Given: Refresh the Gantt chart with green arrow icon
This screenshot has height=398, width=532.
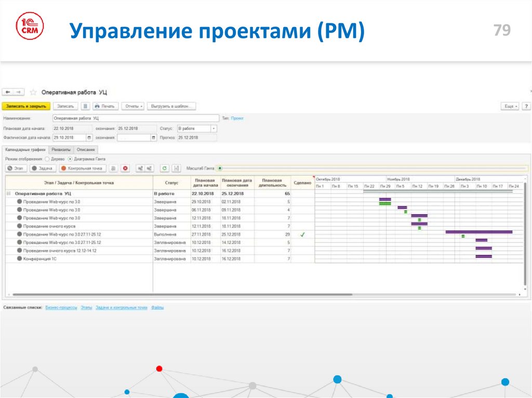Looking at the screenshot, I should click(165, 168).
